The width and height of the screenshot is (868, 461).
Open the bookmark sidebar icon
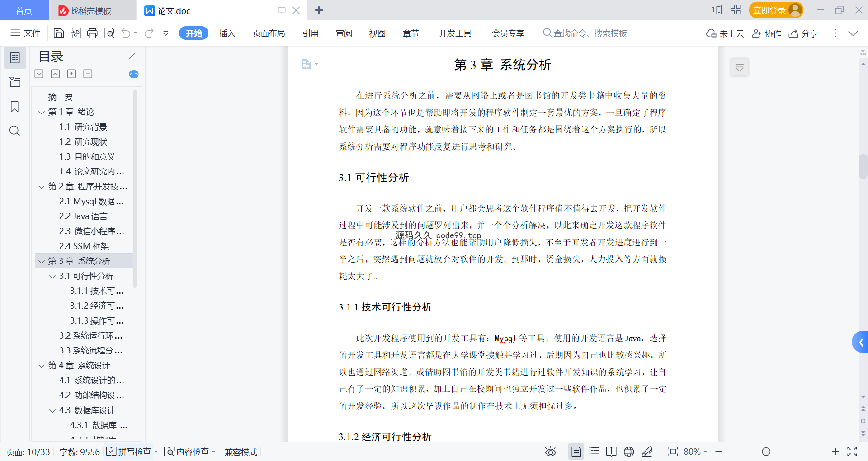(x=15, y=107)
